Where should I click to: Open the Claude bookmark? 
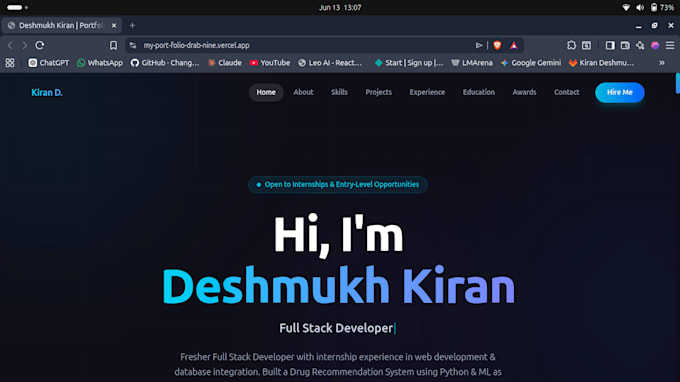click(224, 63)
